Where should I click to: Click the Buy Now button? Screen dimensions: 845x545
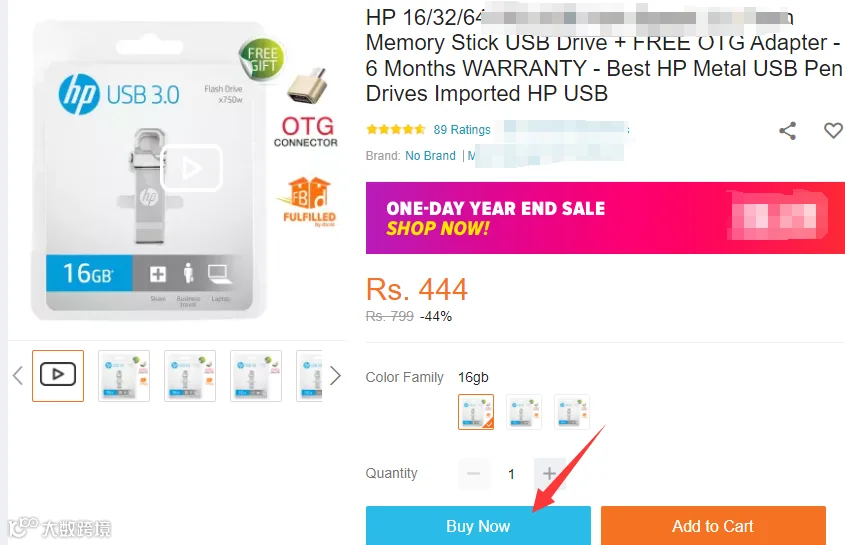point(478,526)
